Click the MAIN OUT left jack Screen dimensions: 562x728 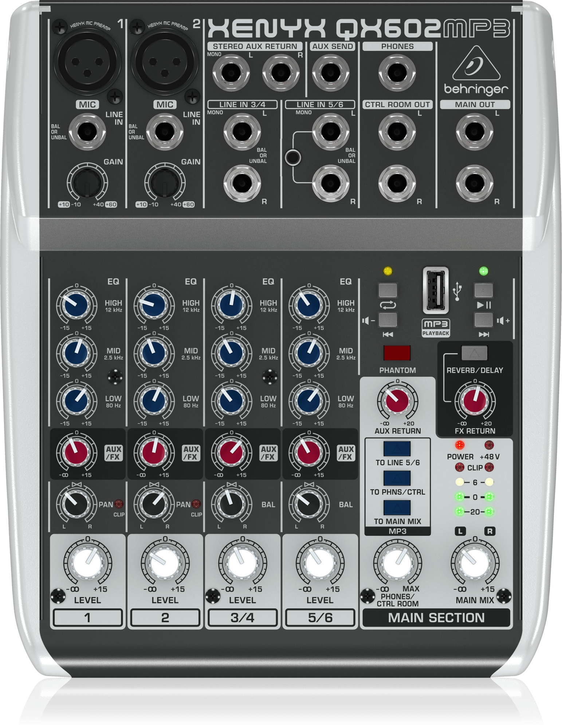coord(475,131)
